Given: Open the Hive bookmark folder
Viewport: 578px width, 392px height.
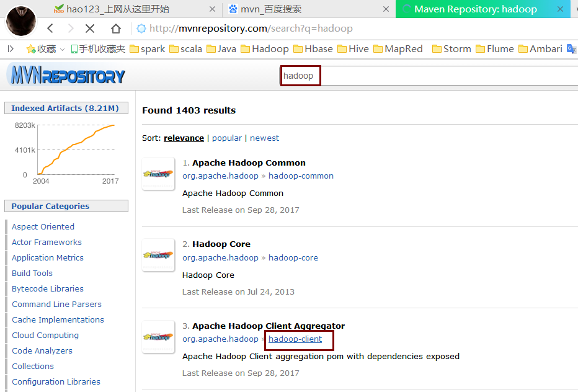Looking at the screenshot, I should pyautogui.click(x=353, y=48).
